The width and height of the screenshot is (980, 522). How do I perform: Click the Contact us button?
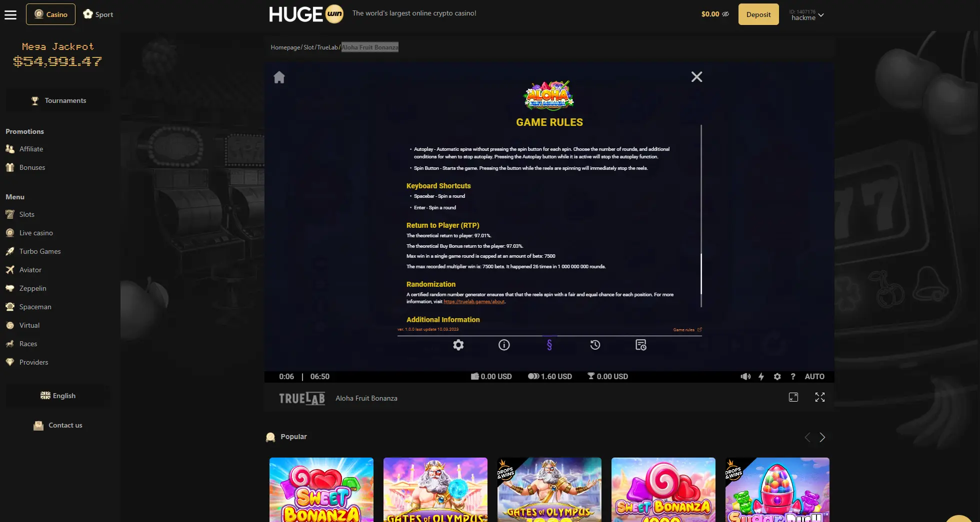pyautogui.click(x=58, y=425)
